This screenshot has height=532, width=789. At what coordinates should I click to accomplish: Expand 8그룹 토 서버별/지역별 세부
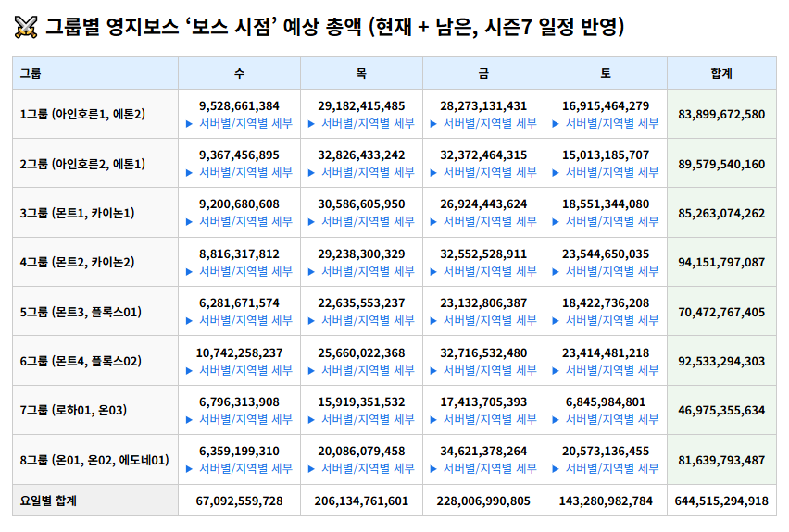606,468
